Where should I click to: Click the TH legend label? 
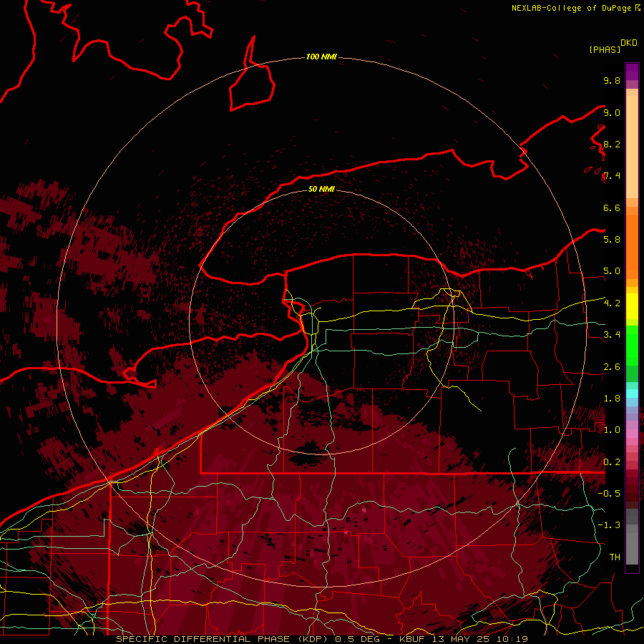pos(615,557)
